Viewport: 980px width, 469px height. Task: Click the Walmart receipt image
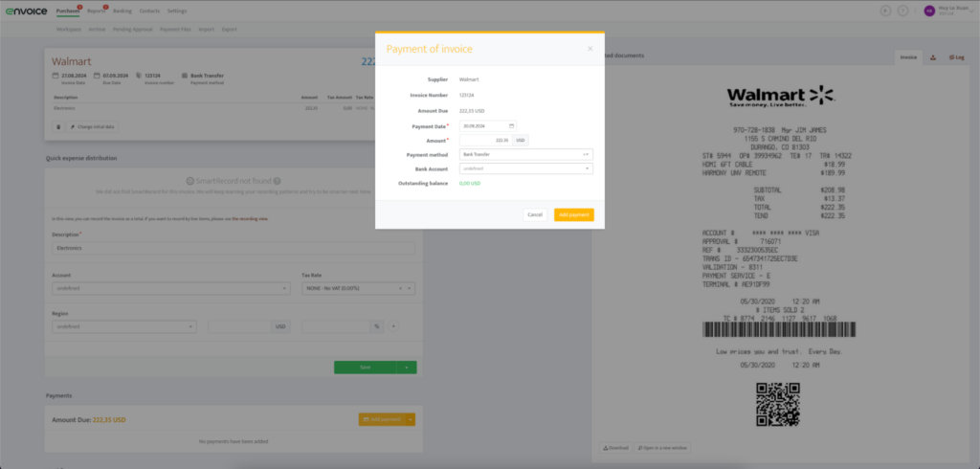click(x=779, y=257)
